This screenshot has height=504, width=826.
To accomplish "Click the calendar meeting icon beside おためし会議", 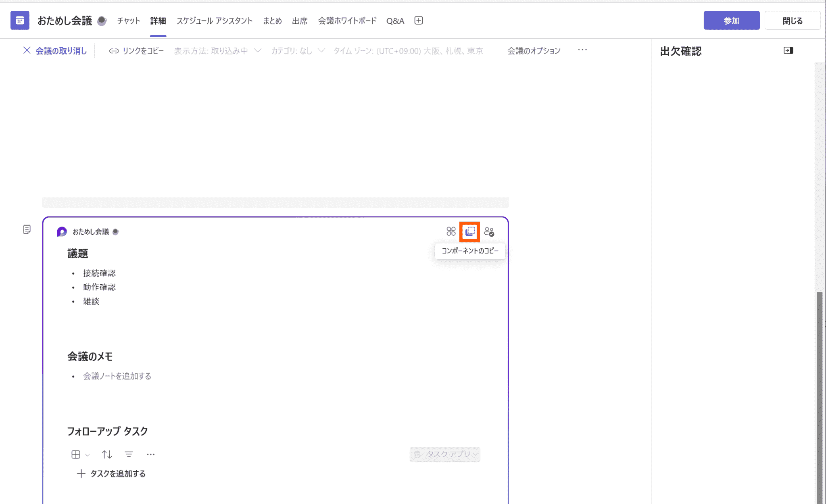I will point(20,20).
